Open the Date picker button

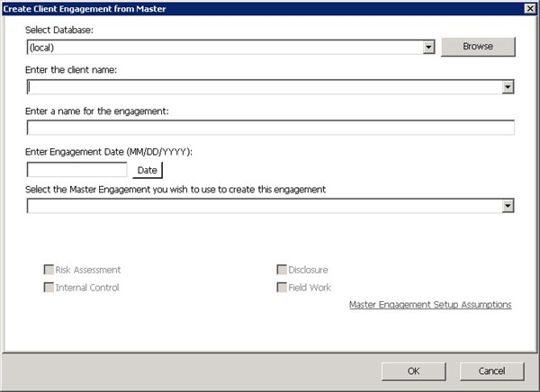click(148, 169)
